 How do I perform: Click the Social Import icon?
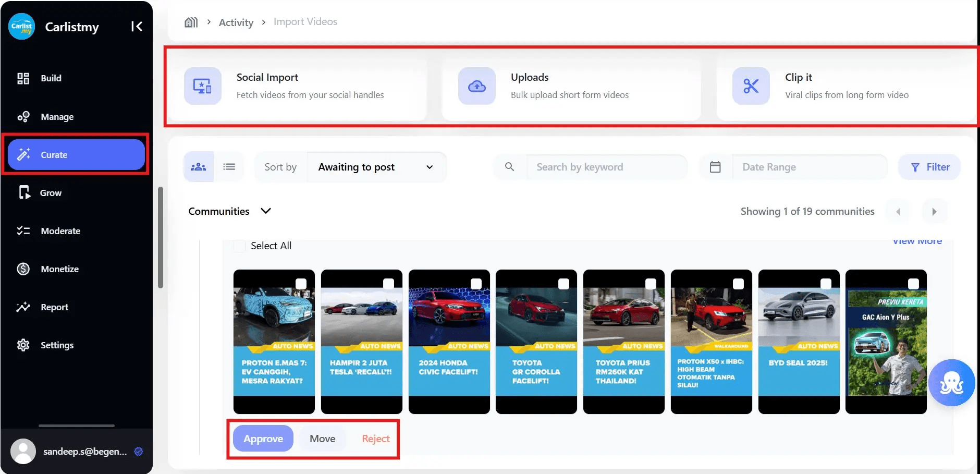pos(203,86)
